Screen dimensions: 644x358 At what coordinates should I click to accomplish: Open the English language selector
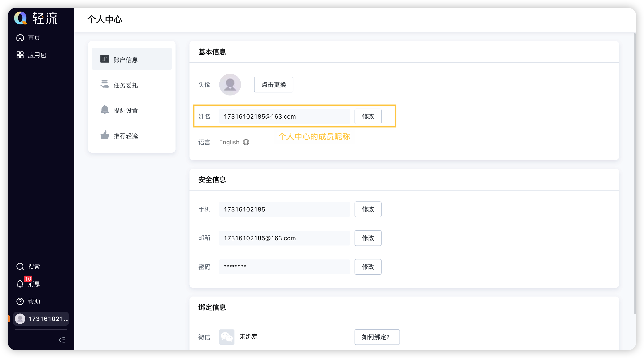click(234, 142)
